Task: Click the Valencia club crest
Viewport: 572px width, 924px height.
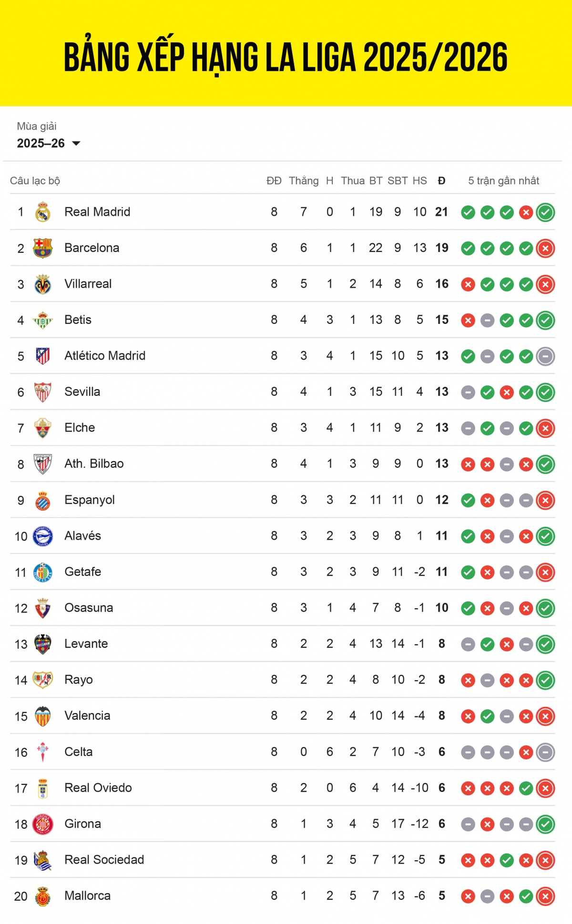Action: click(43, 716)
